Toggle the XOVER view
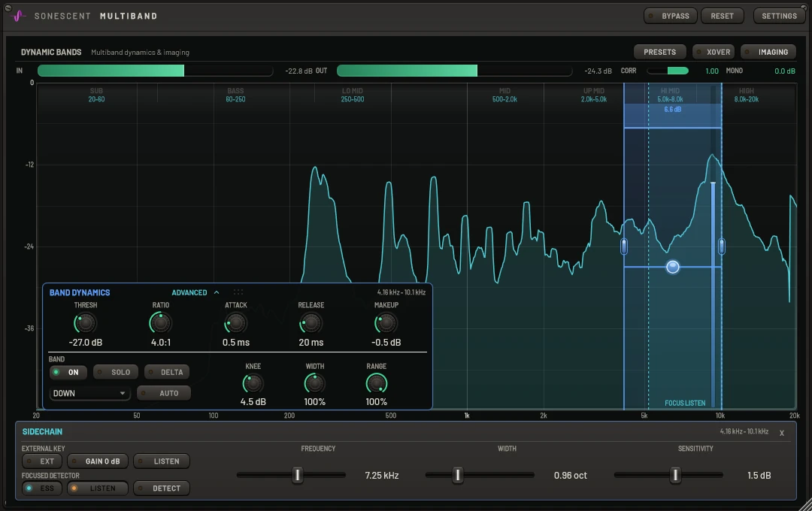Screen dimensions: 812x511 pos(713,52)
